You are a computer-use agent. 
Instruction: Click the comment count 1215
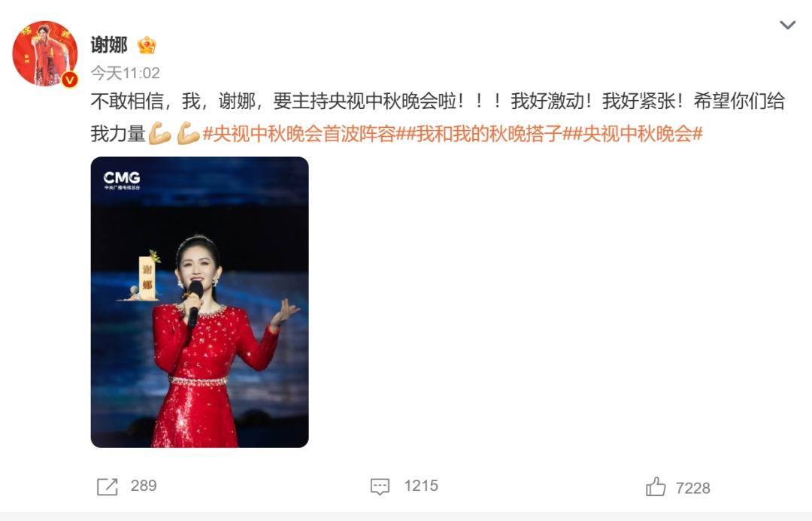click(421, 486)
